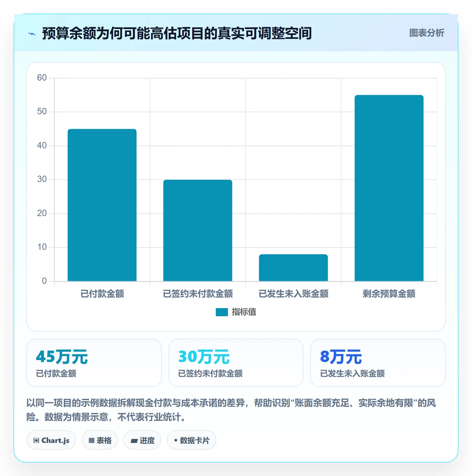
Task: Open the 45万元 data card
Action: [94, 363]
